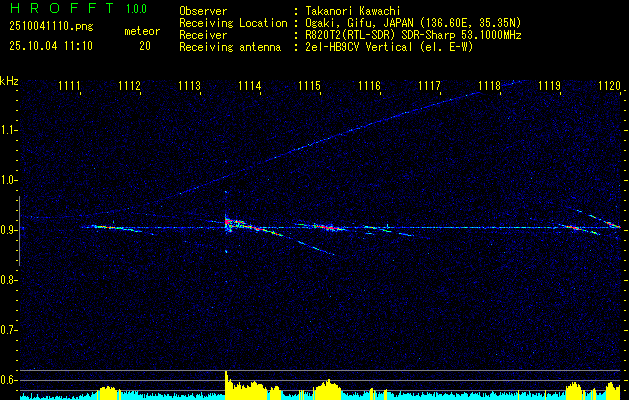Click the 1117 time axis label
629x400 pixels.
coord(429,86)
